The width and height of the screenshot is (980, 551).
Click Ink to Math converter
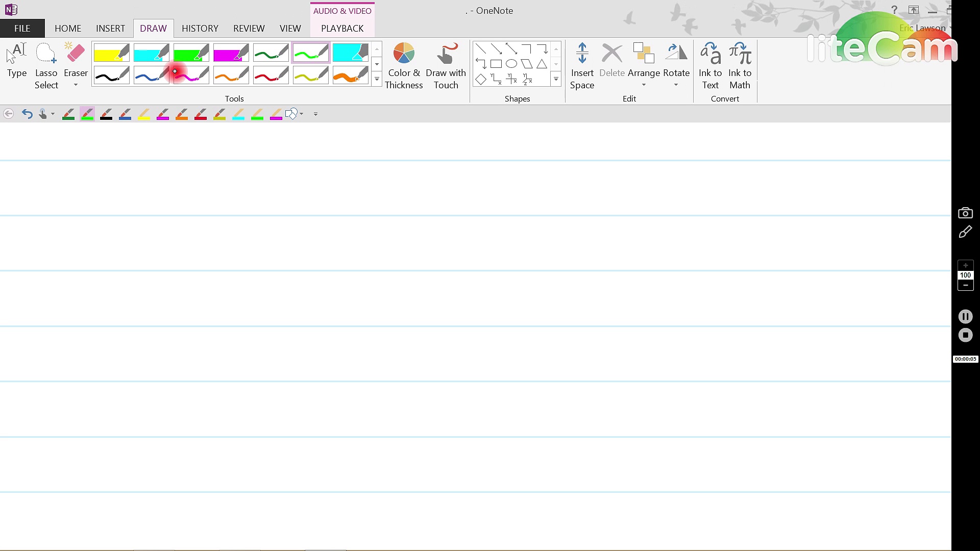tap(740, 66)
